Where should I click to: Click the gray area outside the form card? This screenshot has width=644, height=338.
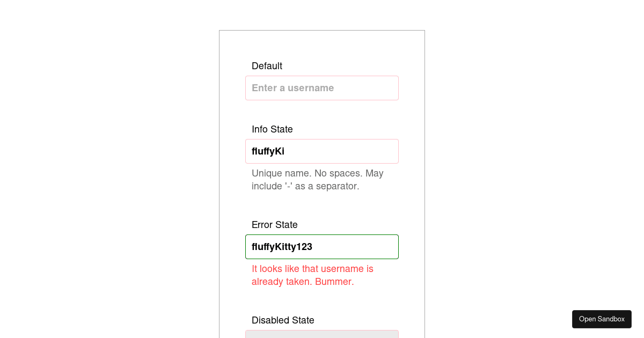click(x=107, y=161)
